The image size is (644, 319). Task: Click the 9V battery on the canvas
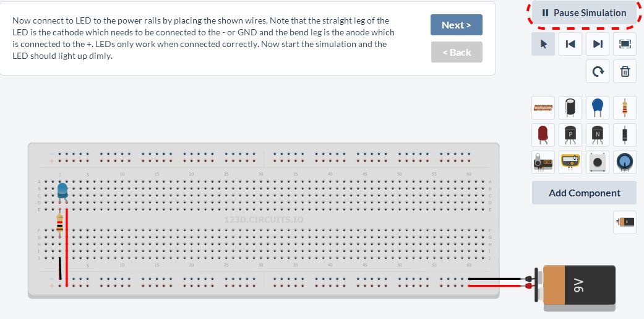coord(576,287)
